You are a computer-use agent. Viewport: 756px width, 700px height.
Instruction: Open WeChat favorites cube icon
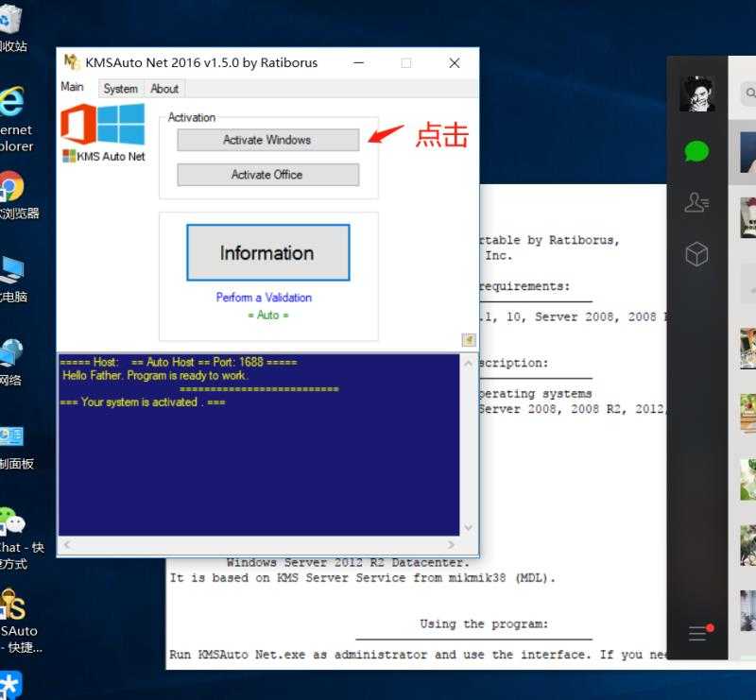[696, 254]
